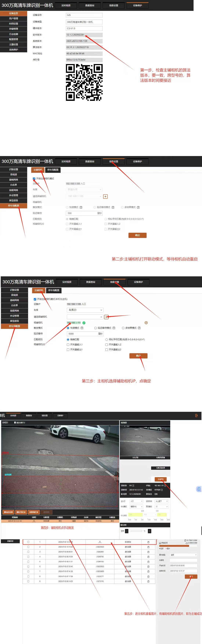The image size is (202, 644).
Task: Select the checkbox of record row 3
Action: pos(28,552)
